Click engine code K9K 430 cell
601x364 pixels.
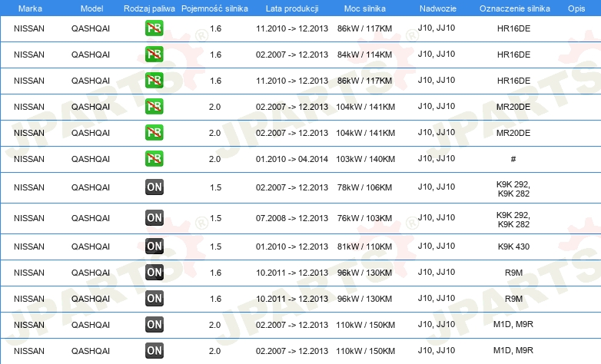tap(513, 247)
